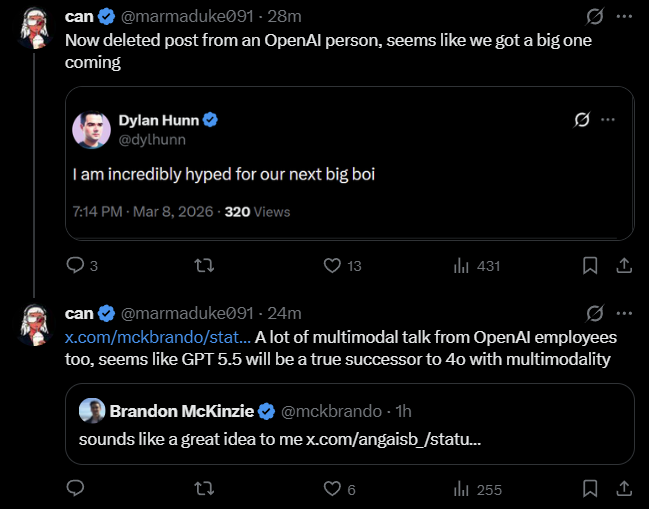The height and width of the screenshot is (509, 649).
Task: Reply to the first post by can
Action: pos(76,265)
